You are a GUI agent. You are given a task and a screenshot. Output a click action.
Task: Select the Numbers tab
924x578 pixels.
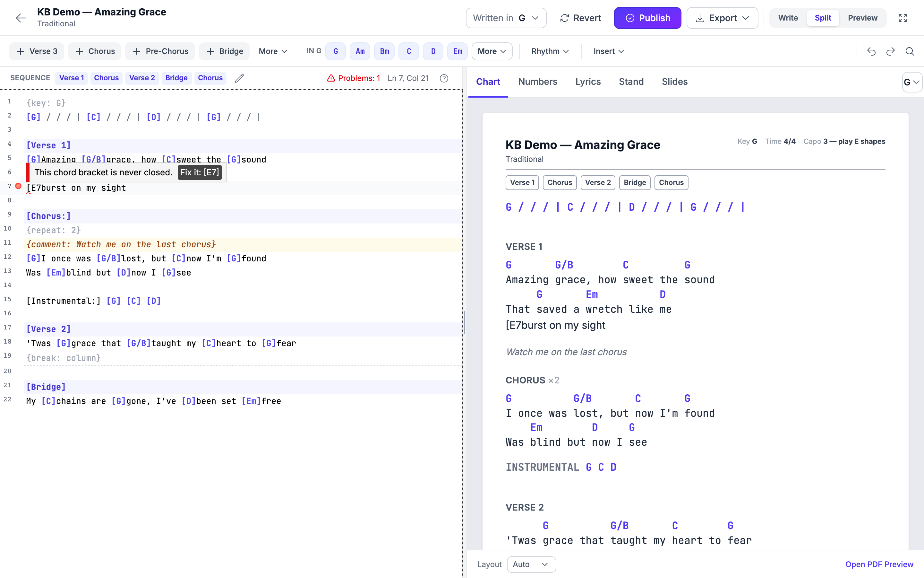point(538,82)
